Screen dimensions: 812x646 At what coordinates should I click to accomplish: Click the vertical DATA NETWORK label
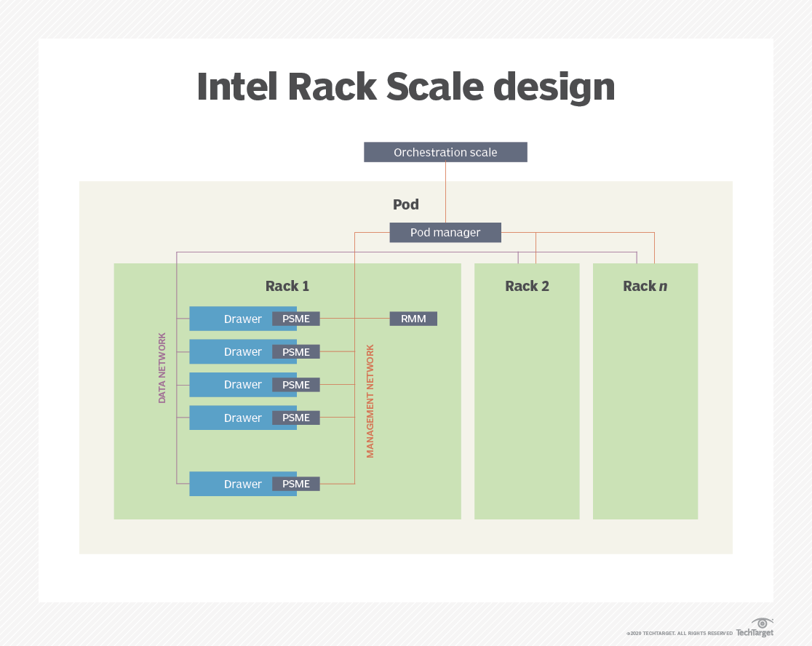163,367
